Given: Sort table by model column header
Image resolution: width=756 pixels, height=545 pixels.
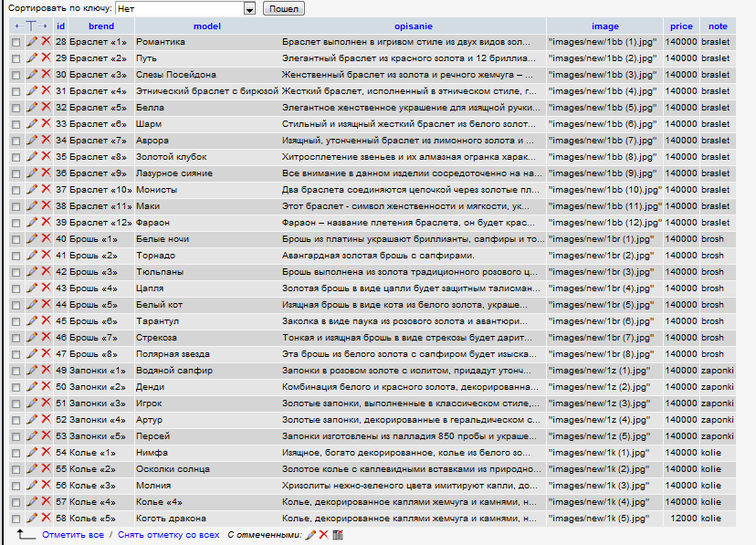Looking at the screenshot, I should (x=207, y=26).
